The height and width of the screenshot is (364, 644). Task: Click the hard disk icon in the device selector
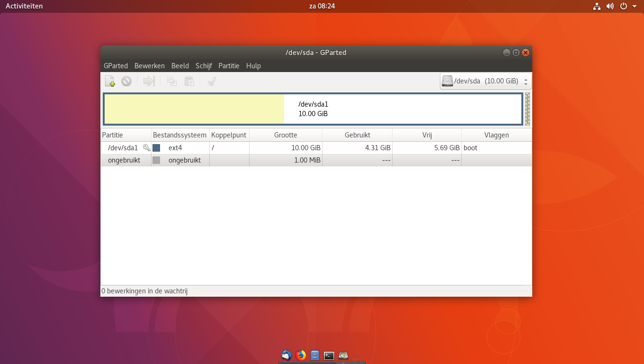(447, 81)
